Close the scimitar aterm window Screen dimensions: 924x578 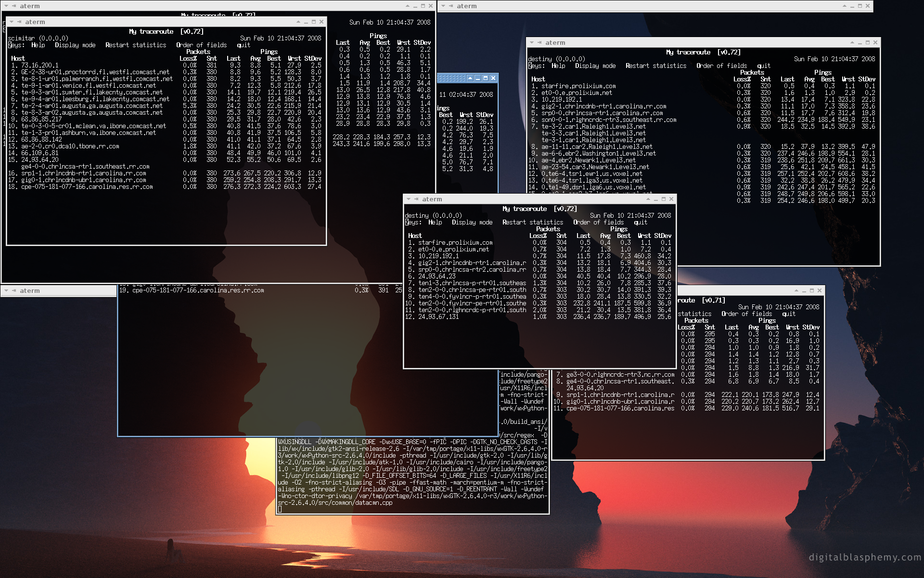(321, 22)
